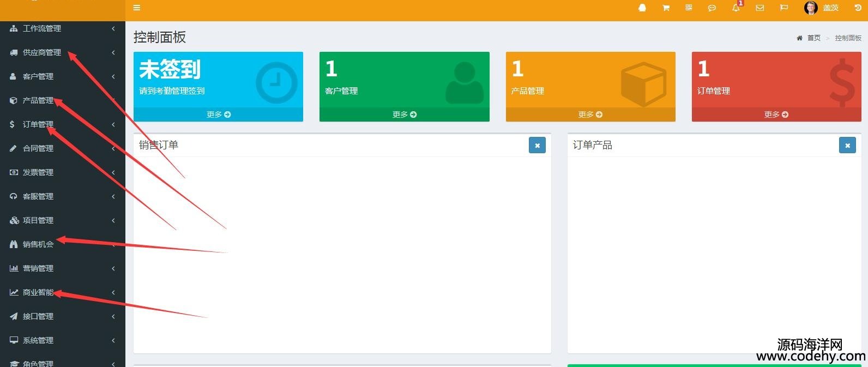Open 发票管理 sidebar menu
This screenshot has width=868, height=367.
[63, 172]
